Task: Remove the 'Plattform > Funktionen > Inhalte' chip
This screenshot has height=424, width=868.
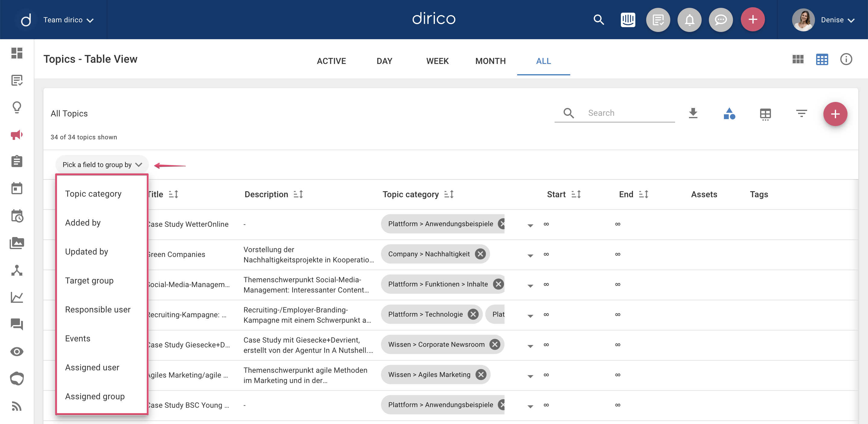Action: [x=498, y=284]
